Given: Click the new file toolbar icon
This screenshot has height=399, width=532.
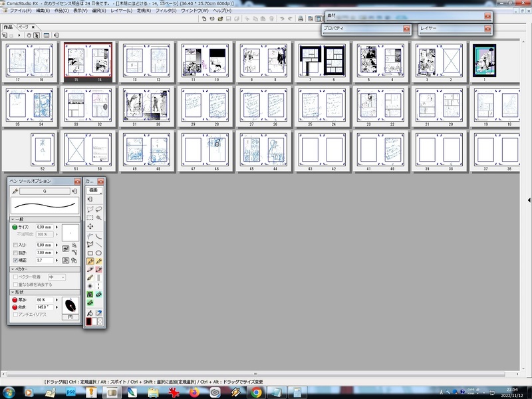Looking at the screenshot, I should click(x=204, y=19).
